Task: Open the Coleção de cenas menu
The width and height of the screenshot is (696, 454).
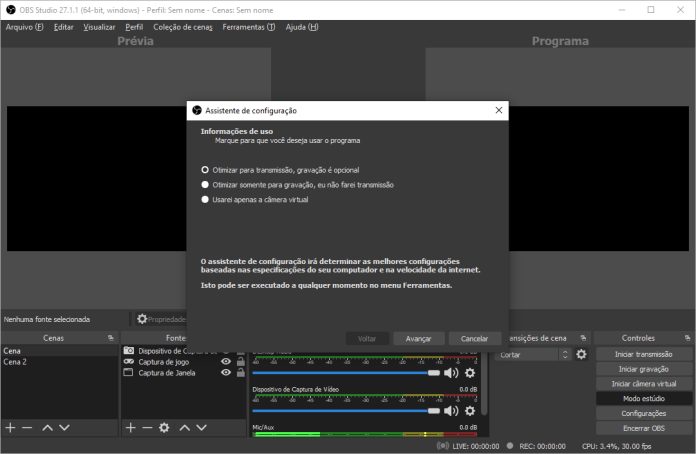Action: coord(183,27)
